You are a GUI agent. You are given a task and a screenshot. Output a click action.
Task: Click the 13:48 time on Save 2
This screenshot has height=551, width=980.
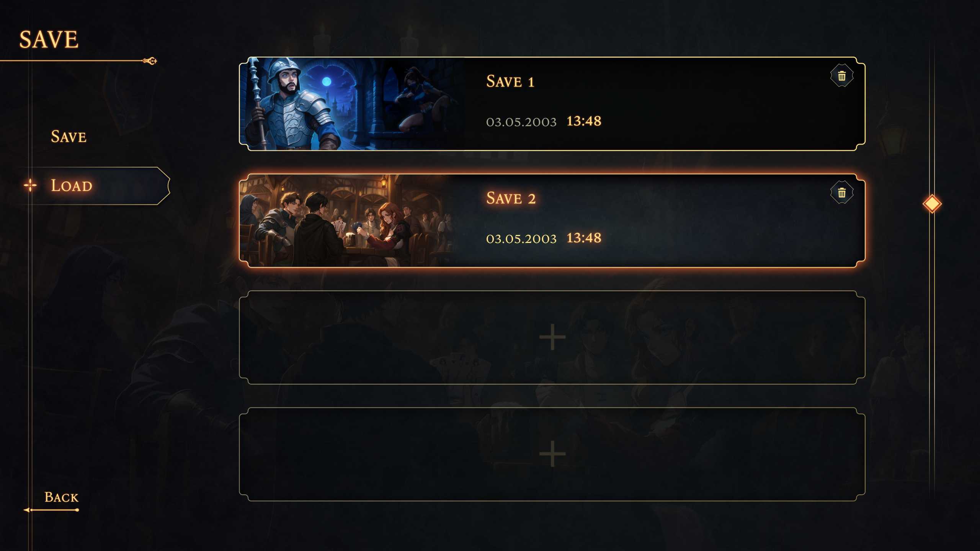tap(584, 238)
